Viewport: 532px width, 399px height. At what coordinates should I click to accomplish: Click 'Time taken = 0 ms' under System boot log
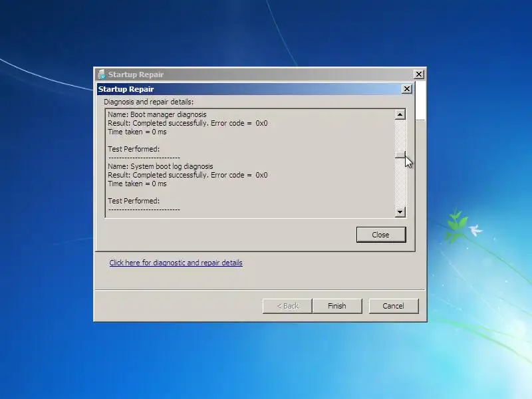click(x=137, y=184)
